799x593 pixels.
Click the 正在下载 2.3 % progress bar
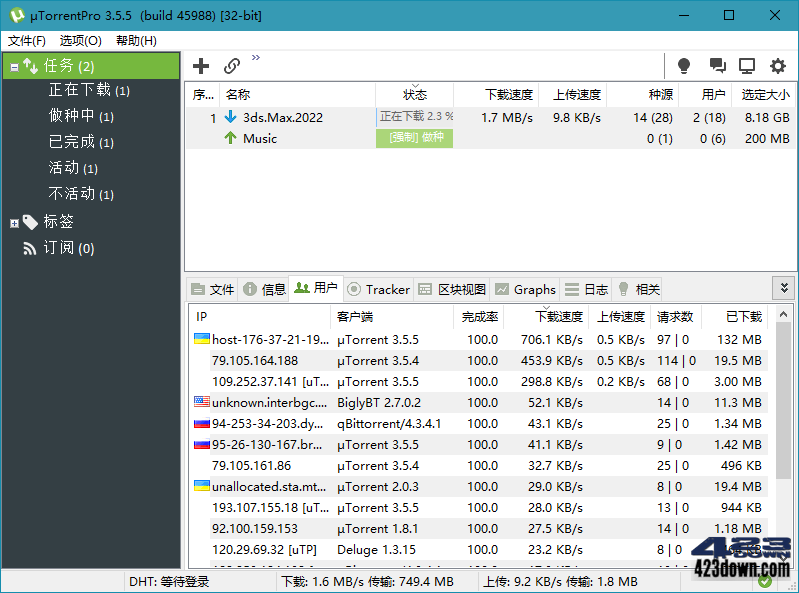click(415, 117)
